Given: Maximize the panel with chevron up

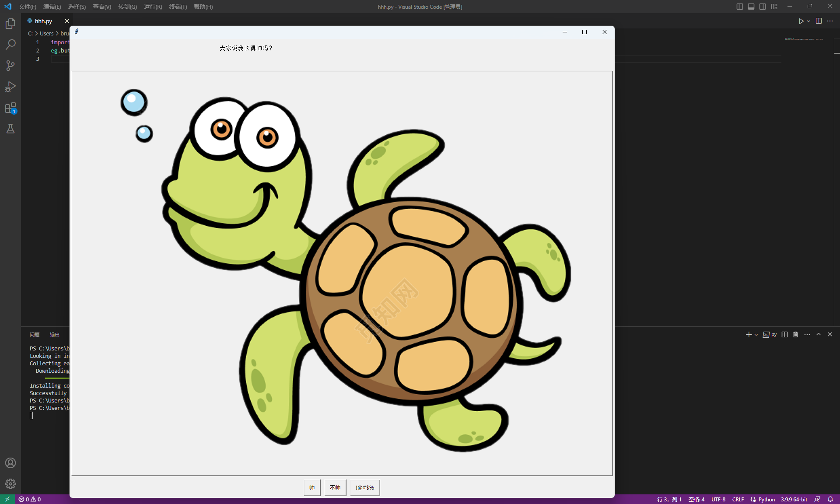Looking at the screenshot, I should 819,335.
